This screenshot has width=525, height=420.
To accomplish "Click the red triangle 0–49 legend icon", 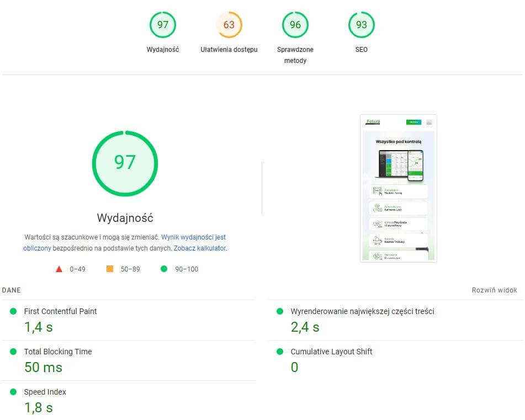I will point(59,269).
